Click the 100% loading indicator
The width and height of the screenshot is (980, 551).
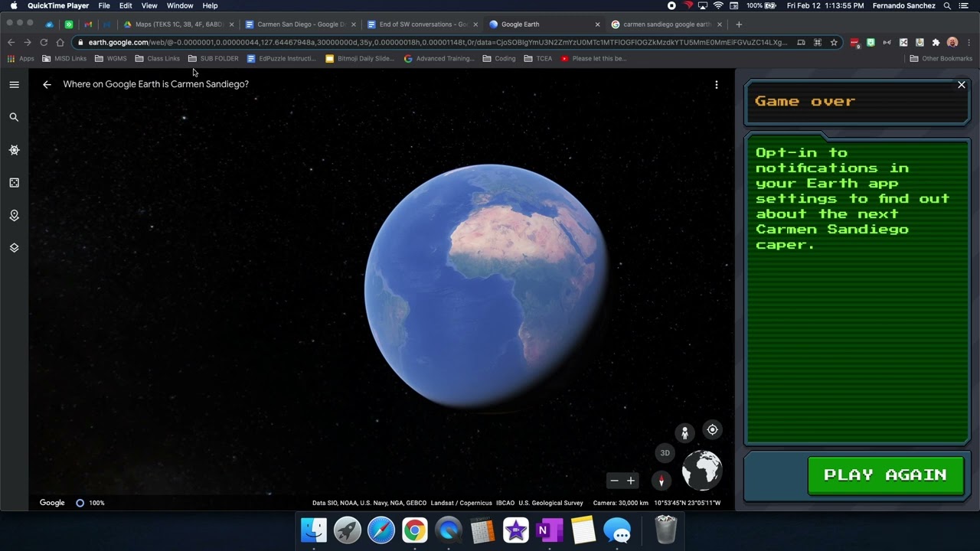[x=90, y=503]
